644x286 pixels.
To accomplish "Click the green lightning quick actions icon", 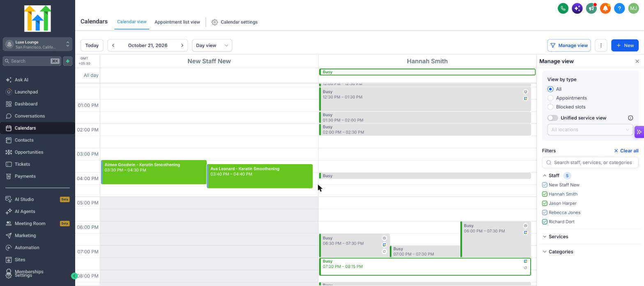I will 68,61.
